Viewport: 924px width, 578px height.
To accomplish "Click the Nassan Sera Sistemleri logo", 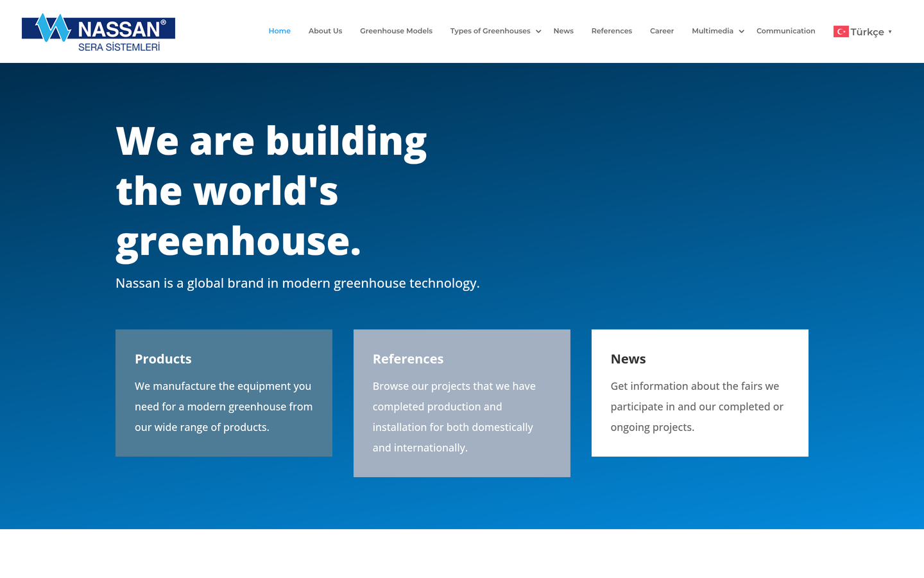I will 98,31.
